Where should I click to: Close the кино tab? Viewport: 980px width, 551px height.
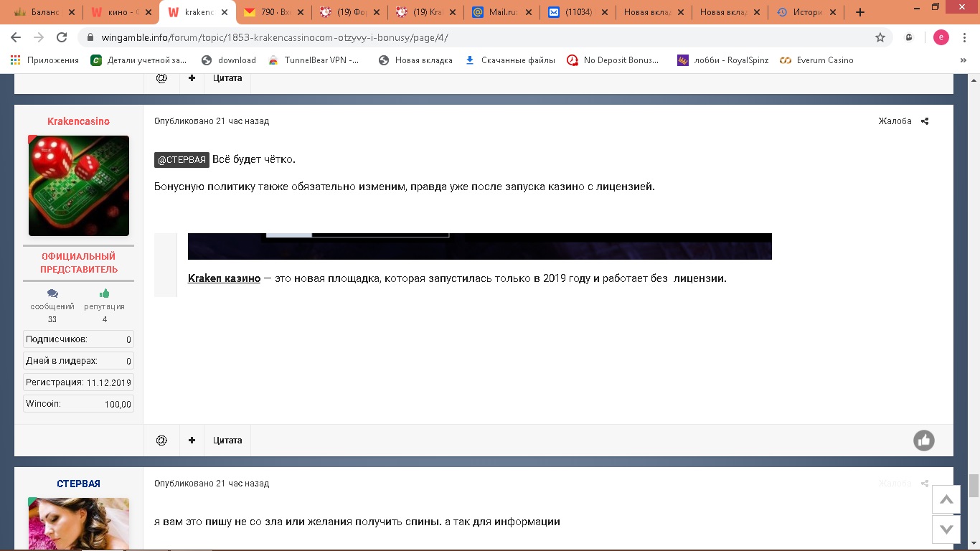coord(148,12)
